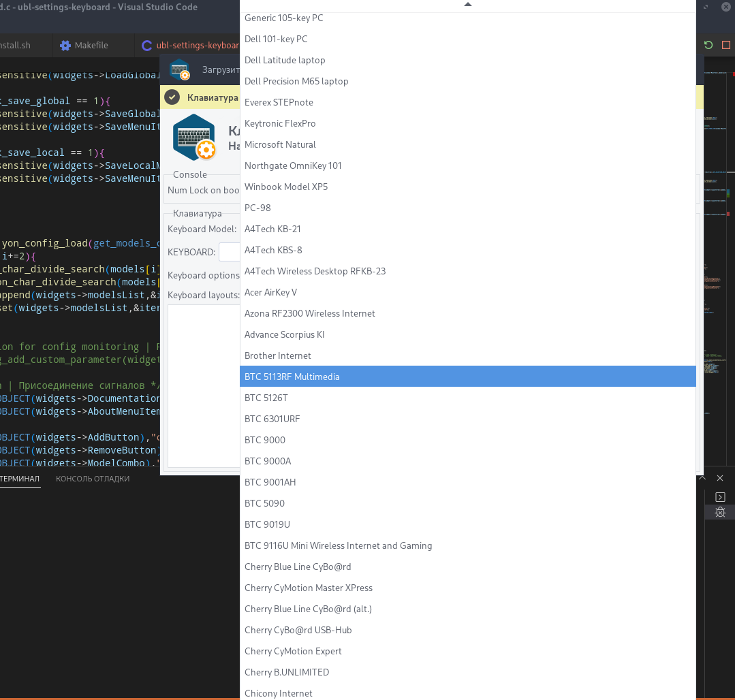Click the Makefile gear file icon
The image size is (735, 700).
pyautogui.click(x=65, y=46)
